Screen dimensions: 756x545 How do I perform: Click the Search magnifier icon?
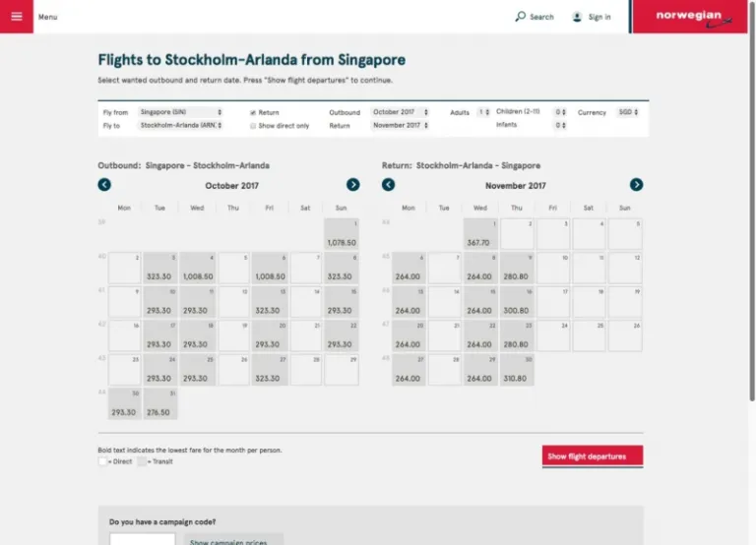pyautogui.click(x=521, y=17)
